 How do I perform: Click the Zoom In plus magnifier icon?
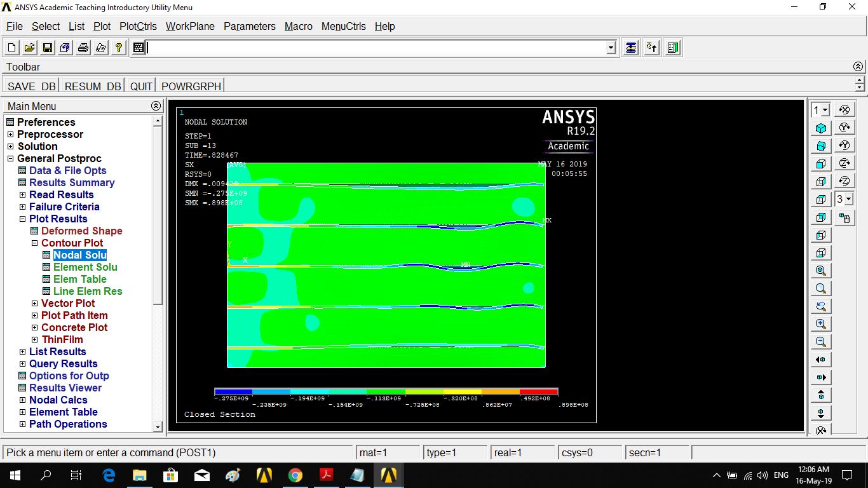tap(821, 323)
